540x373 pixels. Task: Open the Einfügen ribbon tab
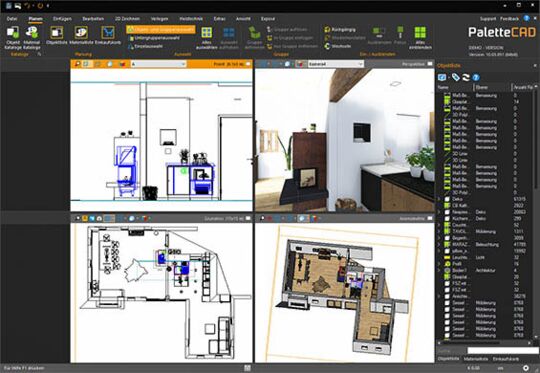point(62,19)
